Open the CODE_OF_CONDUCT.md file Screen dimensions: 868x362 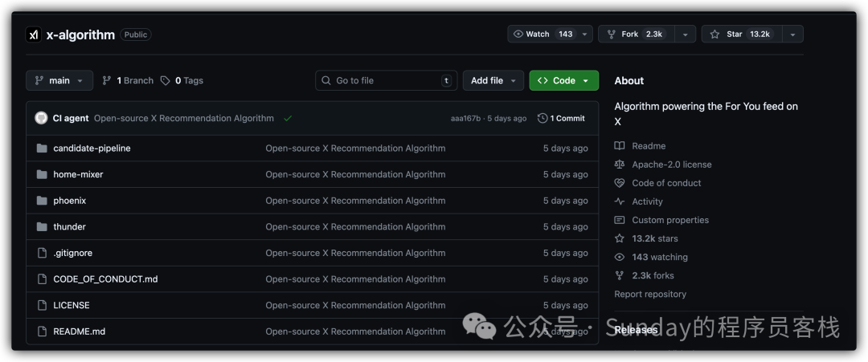[x=106, y=279]
